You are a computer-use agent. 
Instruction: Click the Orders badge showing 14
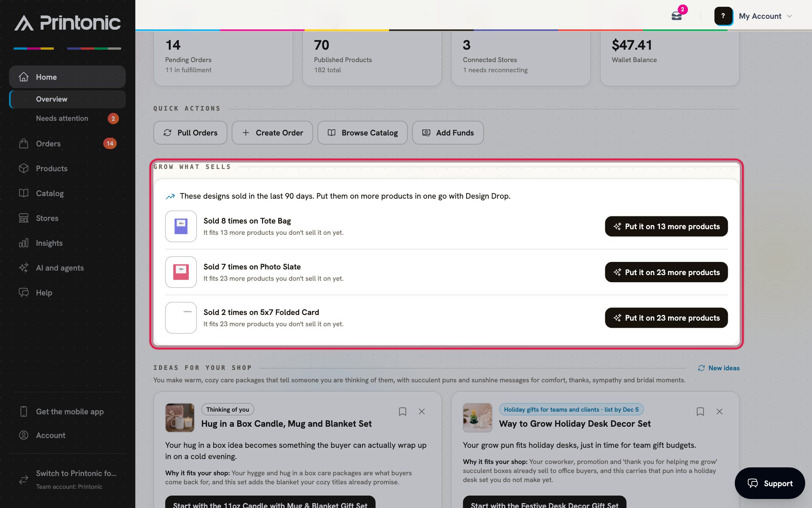tap(110, 143)
